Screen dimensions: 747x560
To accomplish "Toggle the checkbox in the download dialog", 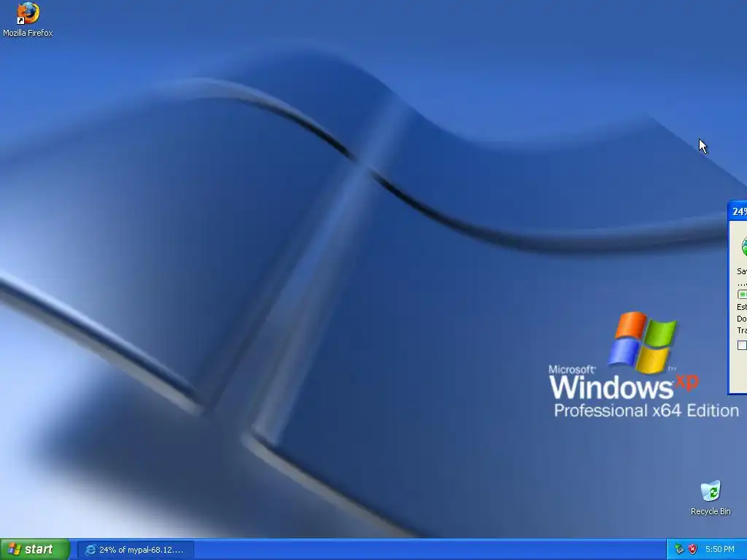I will coord(742,345).
